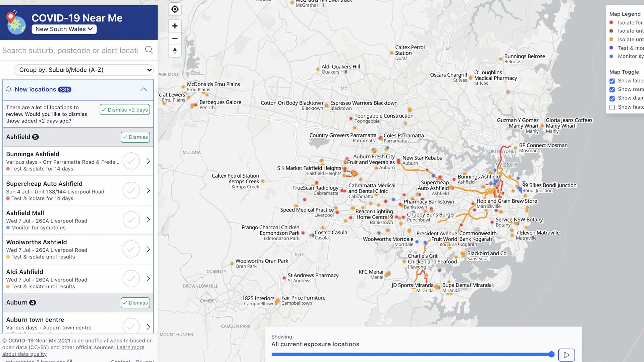This screenshot has width=644, height=362.
Task: Move the exposure timeline slider handle
Action: (552, 354)
